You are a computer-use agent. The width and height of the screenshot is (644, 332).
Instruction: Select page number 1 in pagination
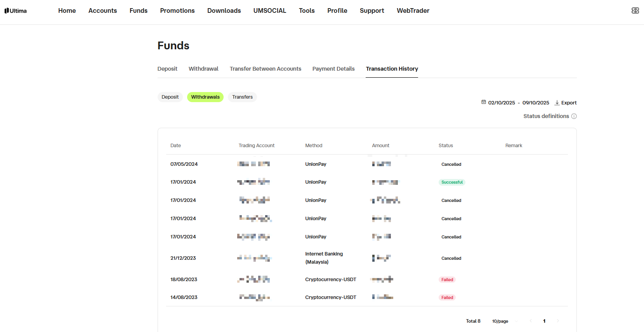click(x=544, y=321)
